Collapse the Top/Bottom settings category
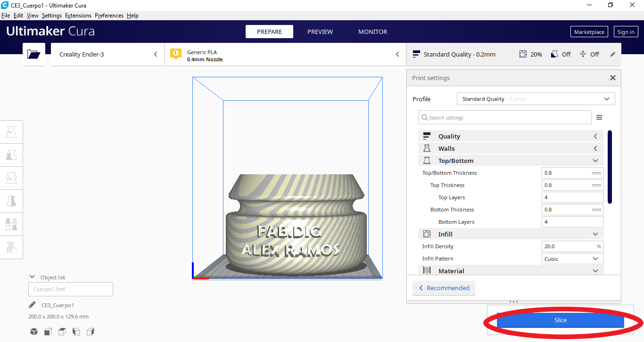The width and height of the screenshot is (644, 342). (511, 161)
